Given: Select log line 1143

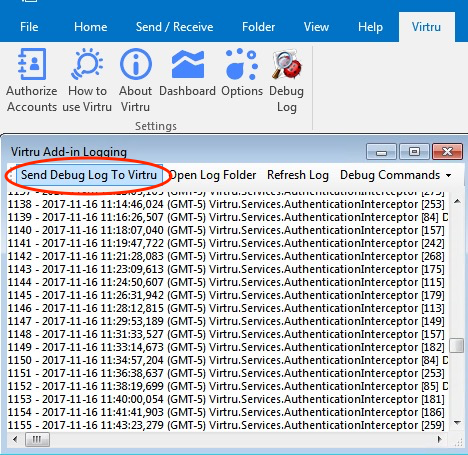Looking at the screenshot, I should 226,269.
